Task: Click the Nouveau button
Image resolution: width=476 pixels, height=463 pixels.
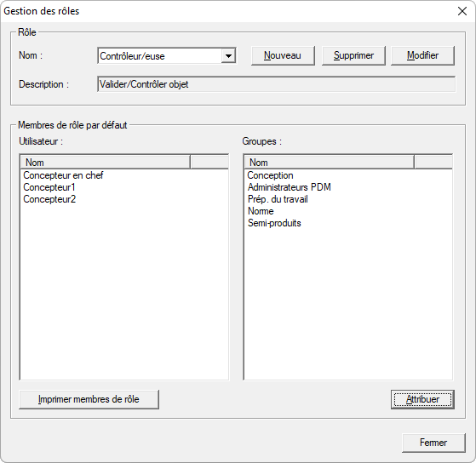Action: tap(283, 55)
